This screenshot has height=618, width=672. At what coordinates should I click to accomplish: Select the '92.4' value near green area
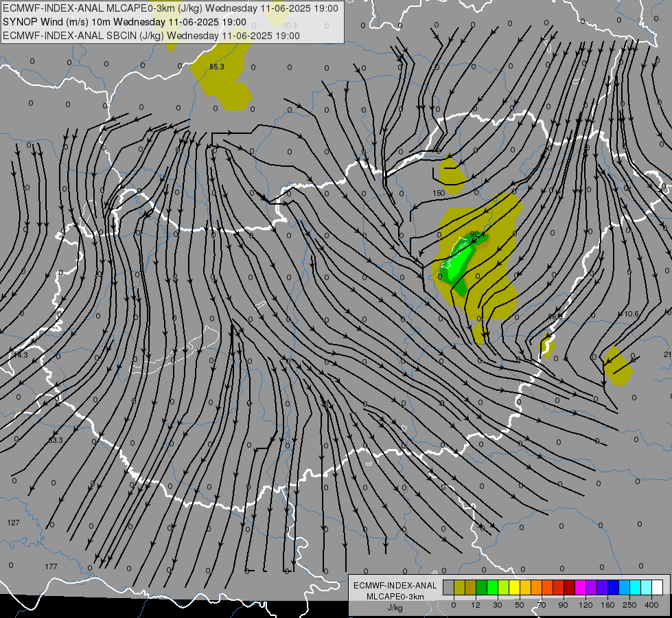click(x=477, y=234)
